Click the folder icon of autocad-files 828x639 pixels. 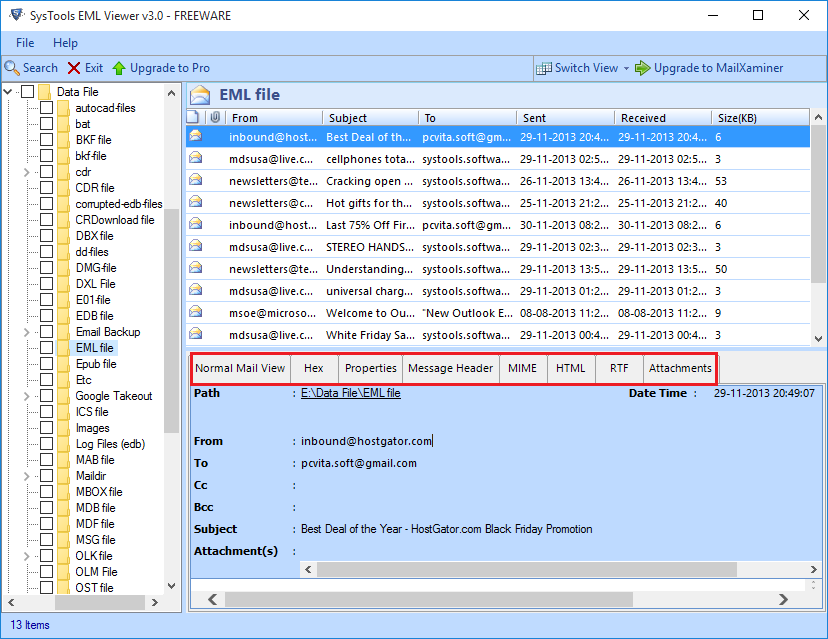point(63,108)
